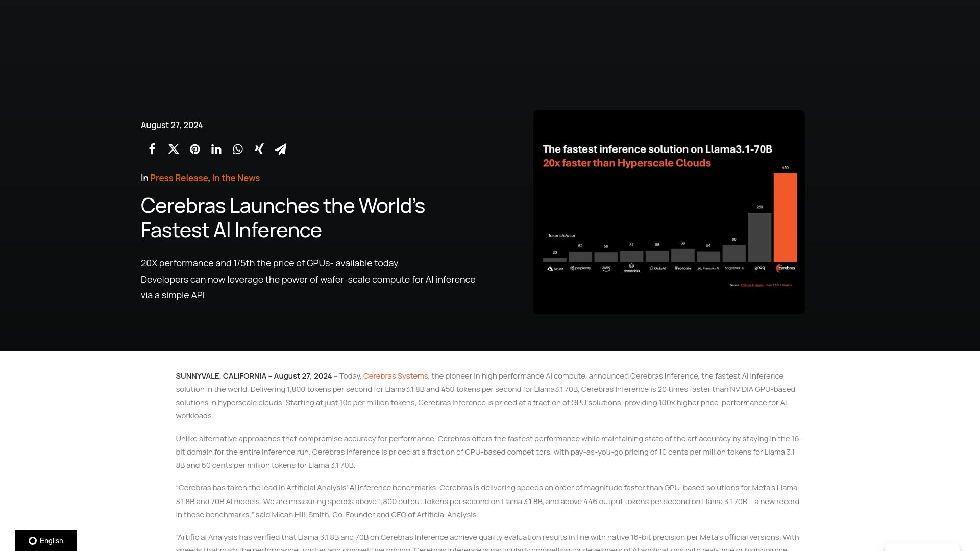
Task: Share article on Xing
Action: (259, 149)
